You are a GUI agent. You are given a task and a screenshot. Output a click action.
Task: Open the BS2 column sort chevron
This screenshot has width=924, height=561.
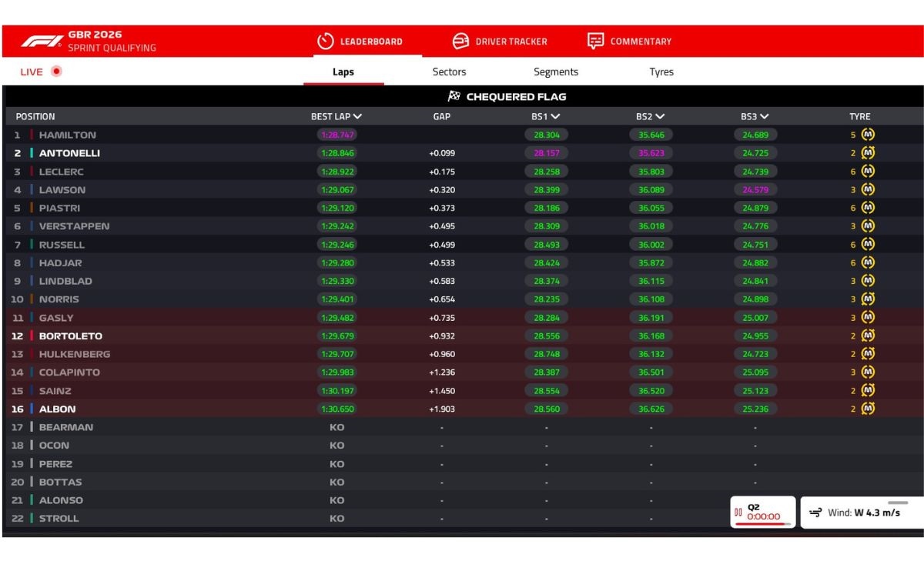click(660, 116)
